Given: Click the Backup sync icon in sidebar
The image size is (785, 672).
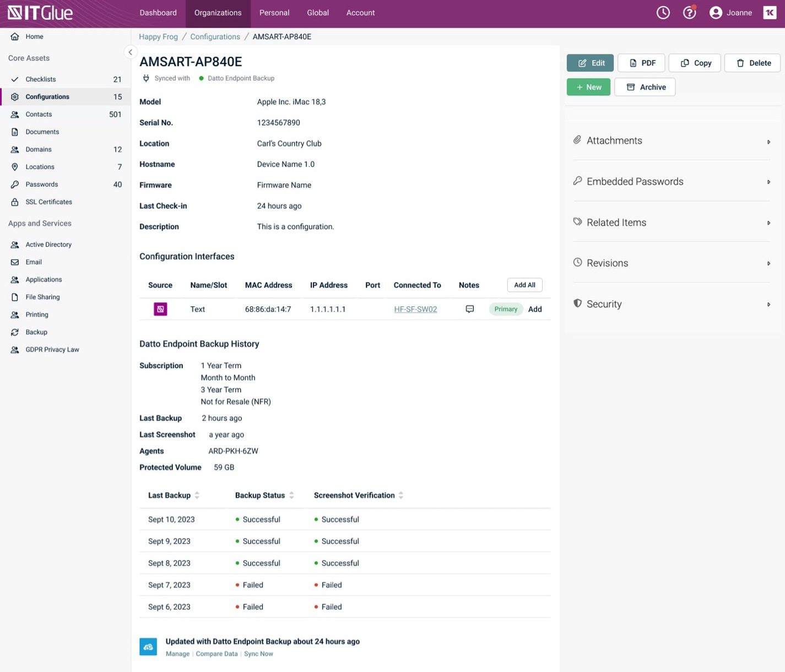Looking at the screenshot, I should coord(14,332).
